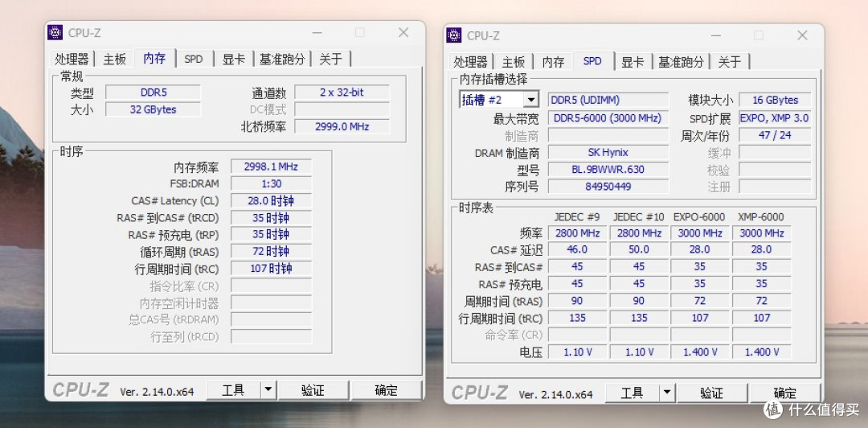Image resolution: width=868 pixels, height=428 pixels.
Task: Click the DDR5-6000 (3000 MHz) bandwidth field
Action: pyautogui.click(x=608, y=118)
